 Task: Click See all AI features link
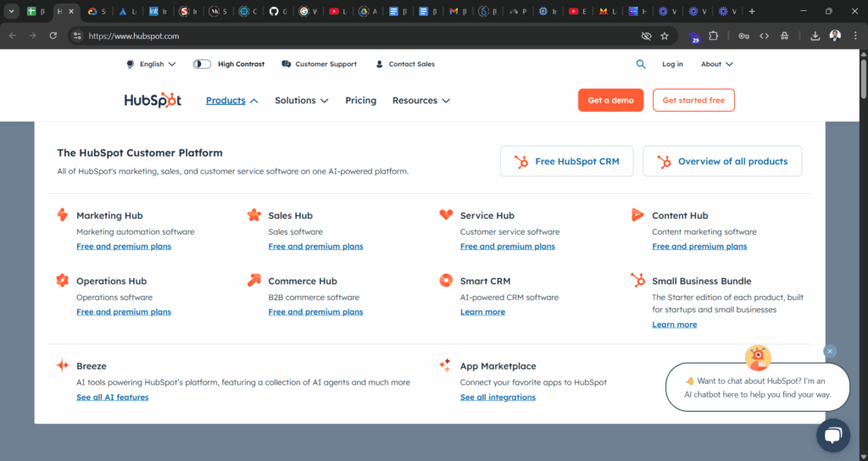(113, 397)
